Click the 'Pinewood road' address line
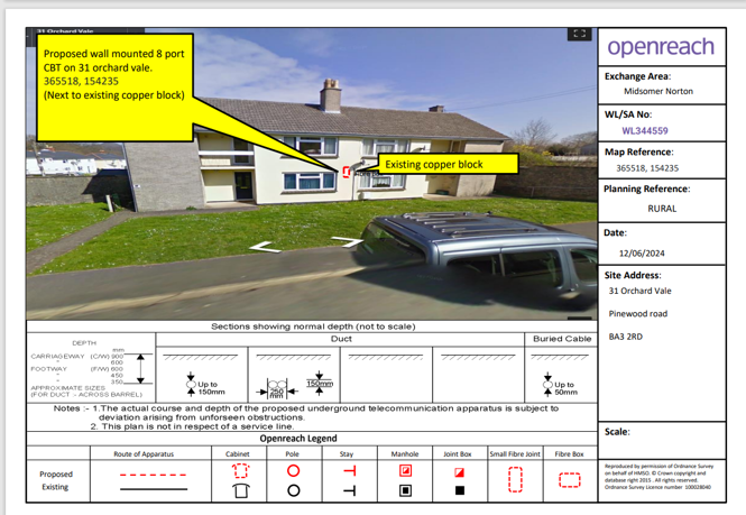The width and height of the screenshot is (746, 515). click(638, 314)
